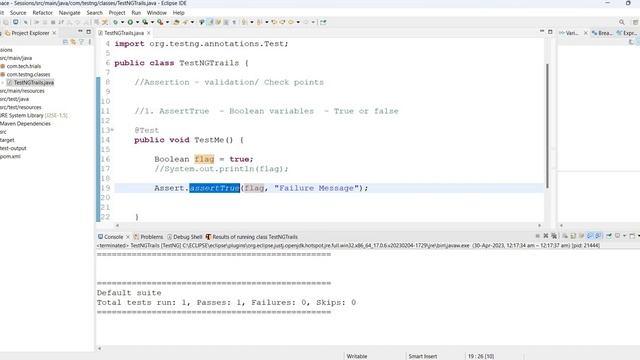Maximize the Project Explorer panel
The height and width of the screenshot is (360, 640).
pos(89,31)
